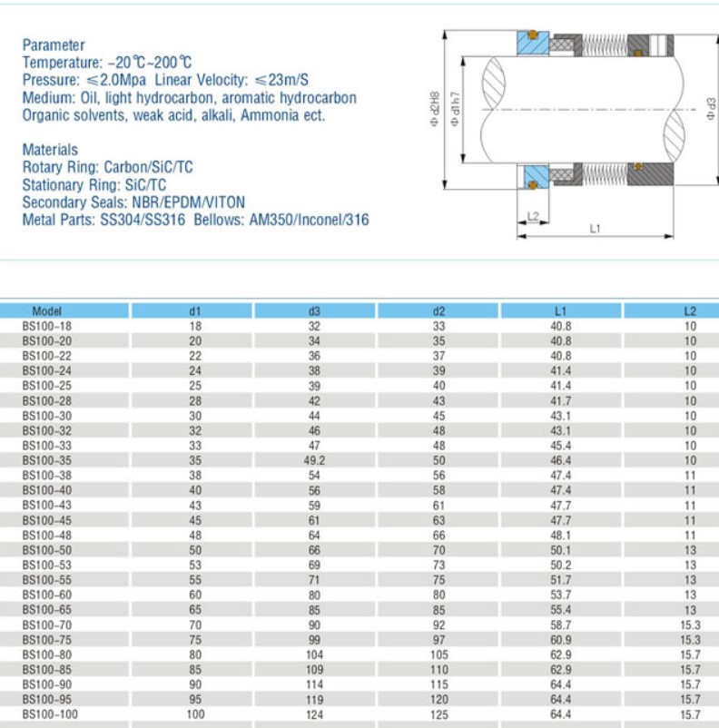719x728 pixels.
Task: Click the Model column header
Action: coord(45,311)
